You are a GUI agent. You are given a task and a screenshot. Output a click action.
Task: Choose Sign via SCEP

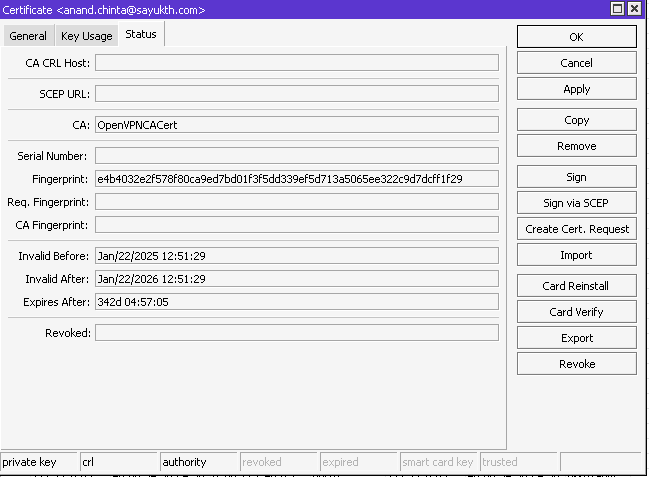click(577, 203)
